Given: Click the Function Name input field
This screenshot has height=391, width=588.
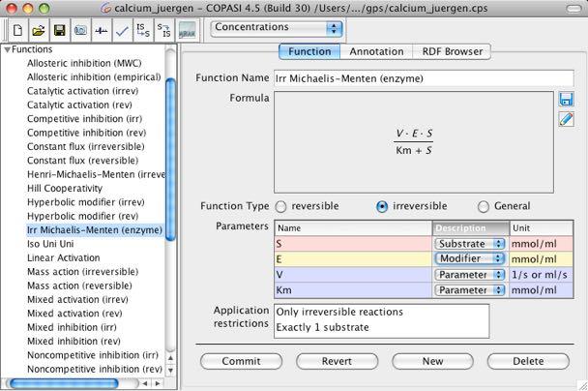Looking at the screenshot, I should [x=424, y=78].
